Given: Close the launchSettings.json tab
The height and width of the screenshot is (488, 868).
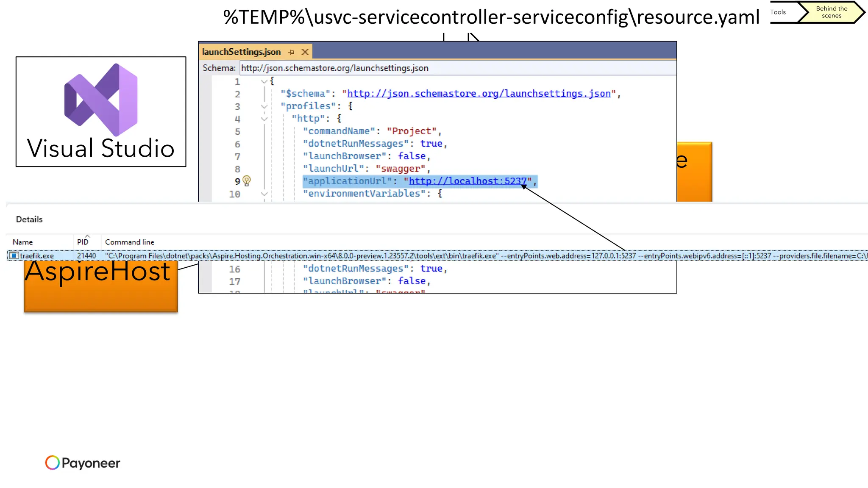Looking at the screenshot, I should tap(305, 52).
